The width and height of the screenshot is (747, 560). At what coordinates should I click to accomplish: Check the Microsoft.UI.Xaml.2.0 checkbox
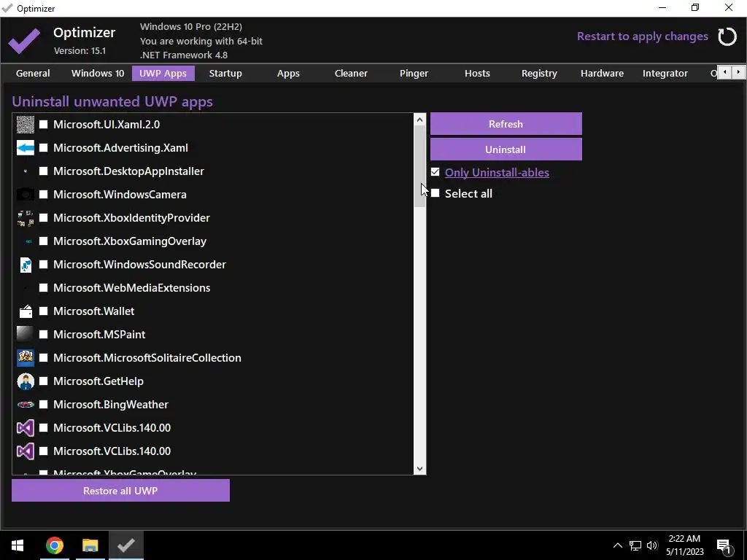[43, 125]
